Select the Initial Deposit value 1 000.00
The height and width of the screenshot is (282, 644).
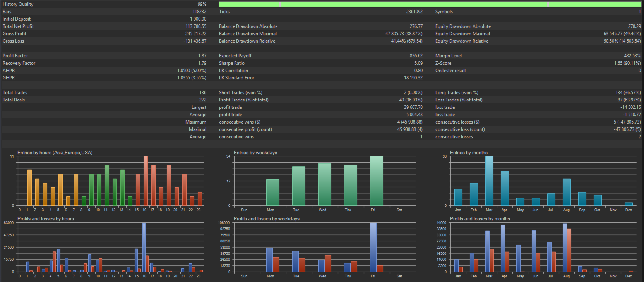click(x=198, y=19)
